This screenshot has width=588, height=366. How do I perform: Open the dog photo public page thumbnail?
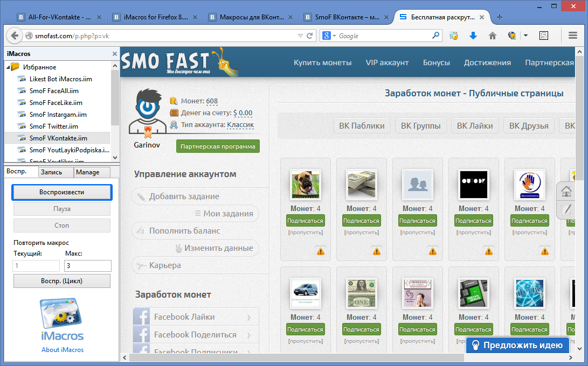pos(305,184)
